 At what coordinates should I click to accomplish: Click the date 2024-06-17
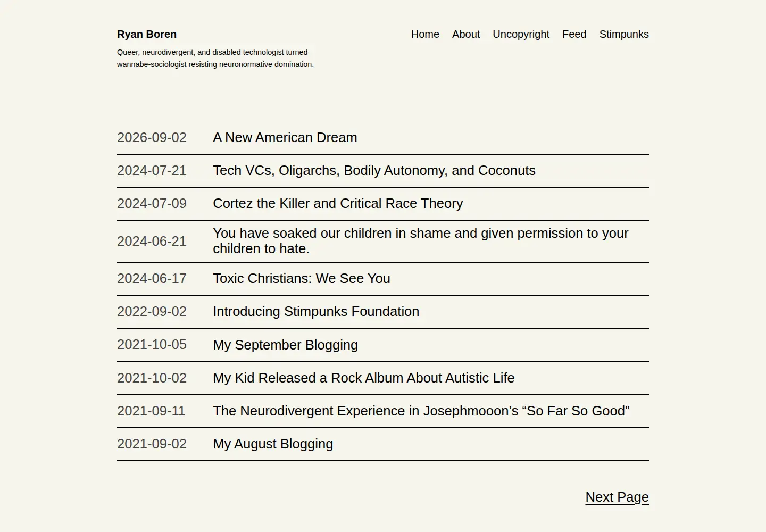(152, 278)
